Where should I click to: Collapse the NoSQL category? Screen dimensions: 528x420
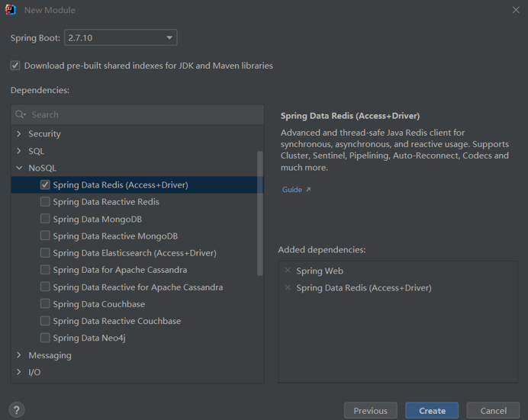click(x=19, y=168)
